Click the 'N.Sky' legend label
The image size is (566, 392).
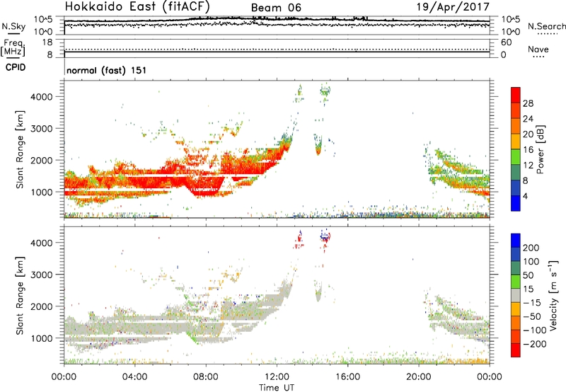point(13,27)
